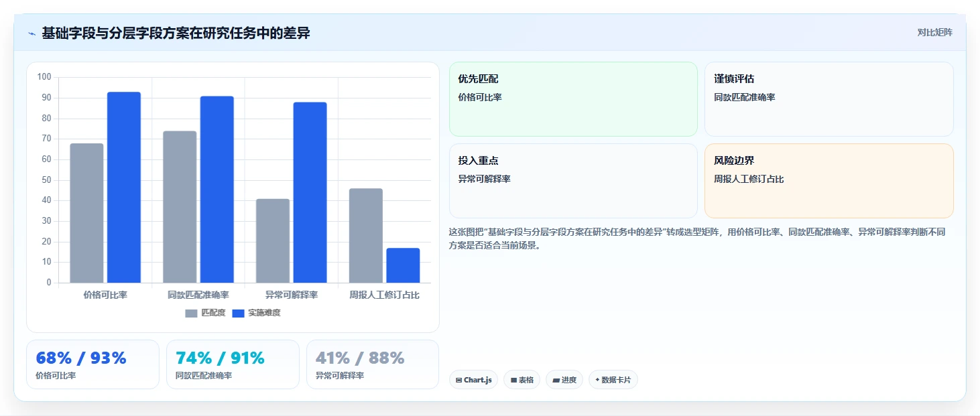Select the gray 价格可比率 bar
Image resolution: width=980 pixels, height=416 pixels.
[86, 213]
